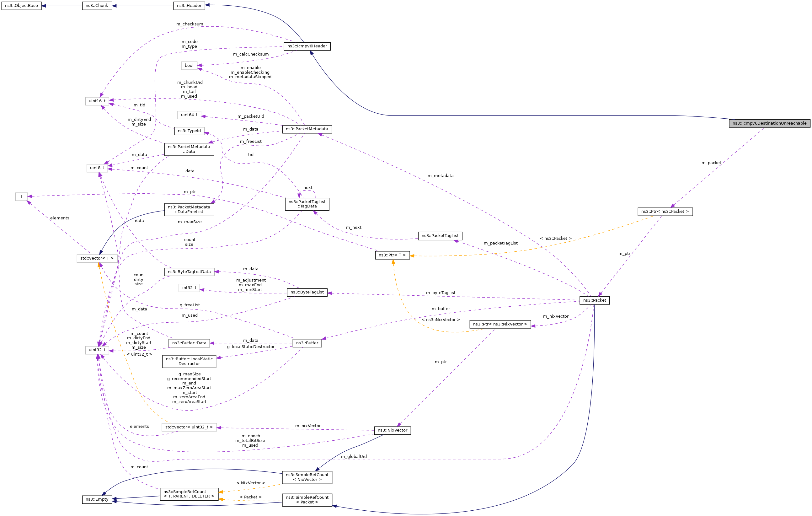Open the ns3::ObjectBase class node
This screenshot has width=812, height=516.
point(22,6)
